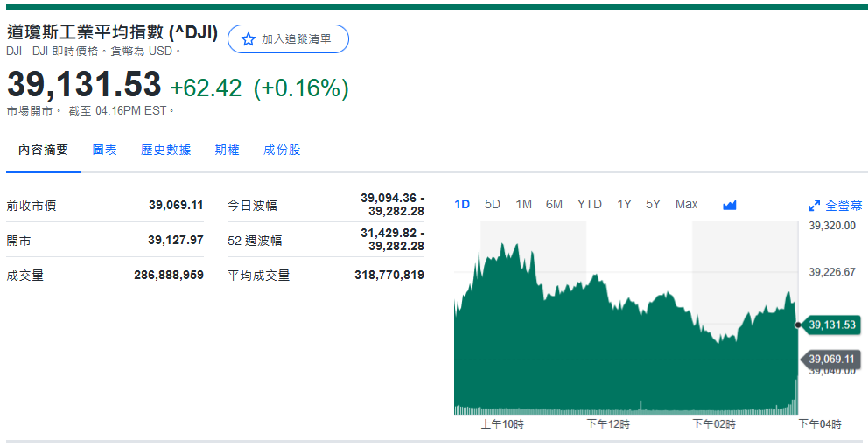Open the 歷史數據 tab
Image resolution: width=868 pixels, height=448 pixels.
coord(165,150)
